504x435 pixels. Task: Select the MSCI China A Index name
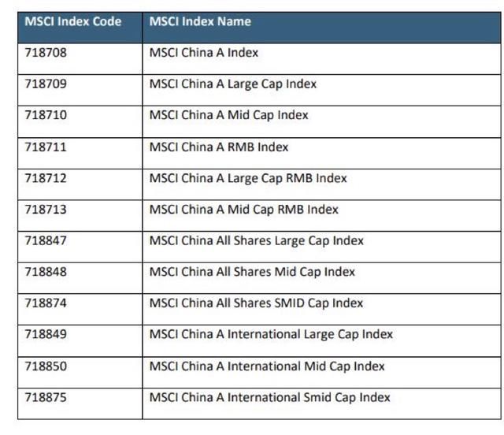pos(204,53)
